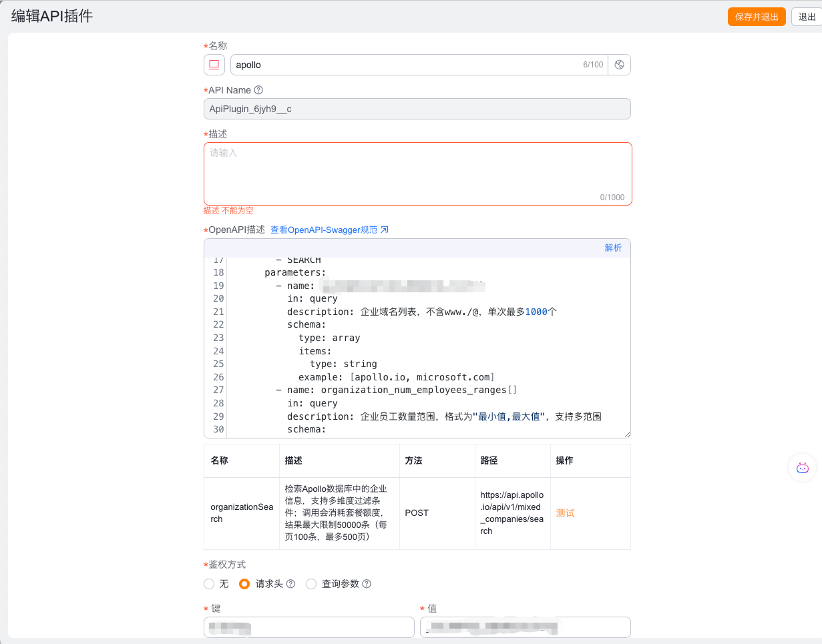Viewport: 822px width, 644px height.
Task: Click the resize handle of the OpenAPI editor
Action: 626,434
